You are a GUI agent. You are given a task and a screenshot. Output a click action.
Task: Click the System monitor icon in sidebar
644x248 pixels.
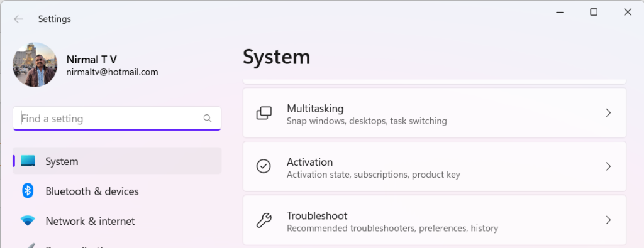[28, 161]
